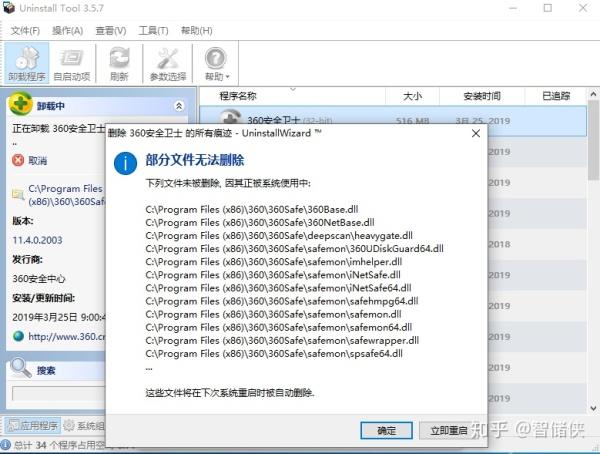This screenshot has width=600, height=454.
Task: Click the spsafe64.dll file path
Action: pyautogui.click(x=274, y=354)
